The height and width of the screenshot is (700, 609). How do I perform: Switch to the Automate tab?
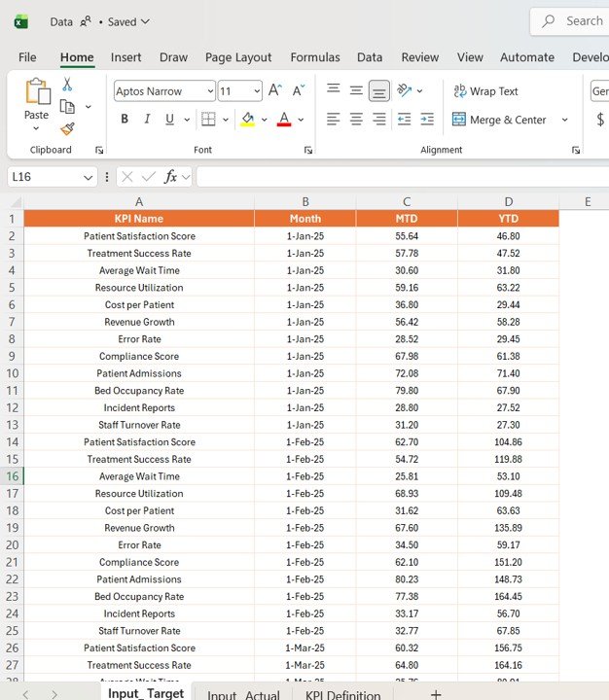coord(527,57)
